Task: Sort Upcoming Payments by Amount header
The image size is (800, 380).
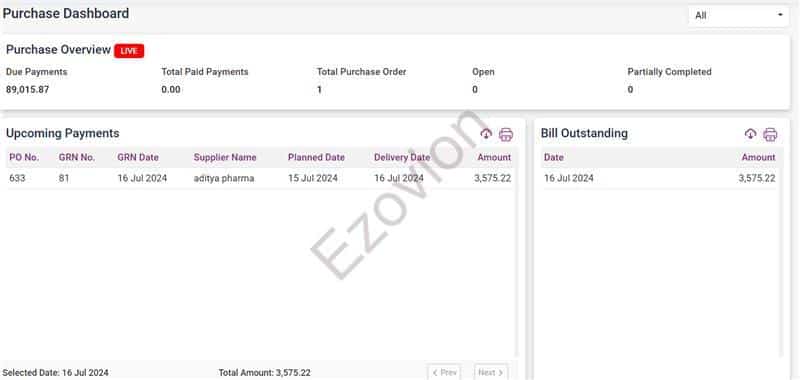Action: (x=494, y=158)
